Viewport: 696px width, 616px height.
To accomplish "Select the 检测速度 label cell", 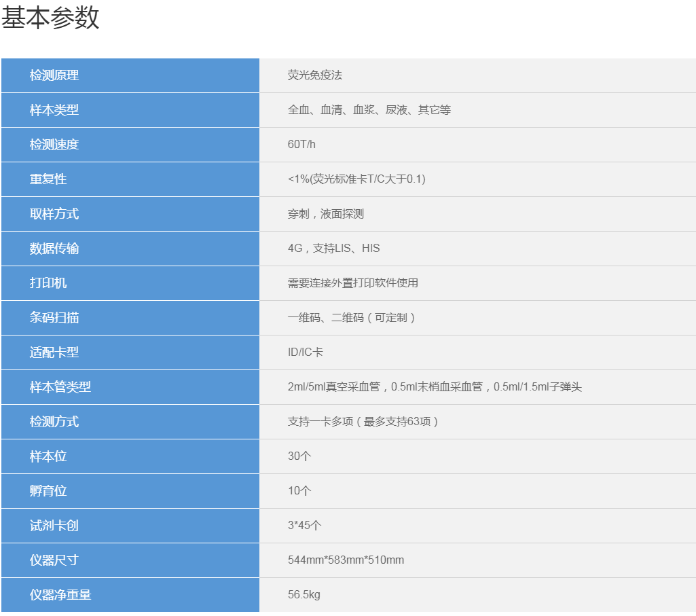I will (x=130, y=145).
